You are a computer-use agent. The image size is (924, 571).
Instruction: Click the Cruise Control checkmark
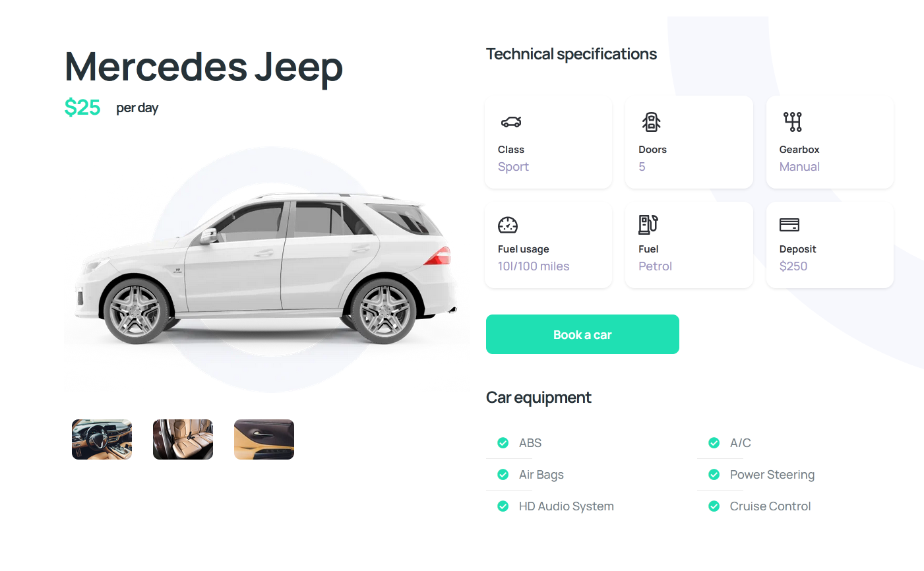point(714,506)
